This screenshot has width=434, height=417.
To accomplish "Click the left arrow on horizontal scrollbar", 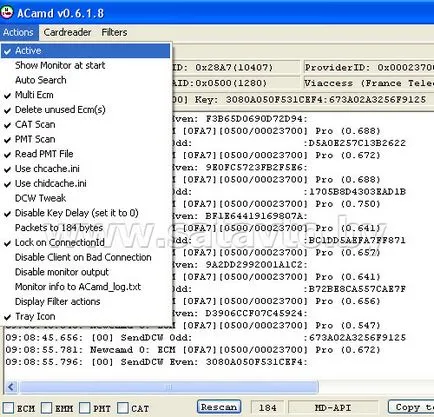I will (11, 387).
